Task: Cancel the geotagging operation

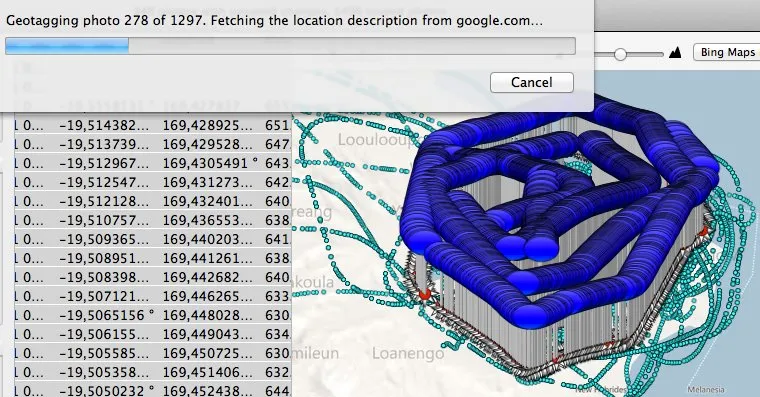Action: coord(532,82)
